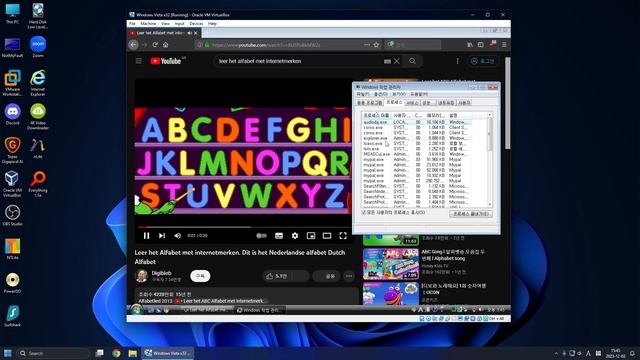The image size is (640, 360).
Task: Open YouTube three-dot settings menu
Action: pyautogui.click(x=458, y=61)
